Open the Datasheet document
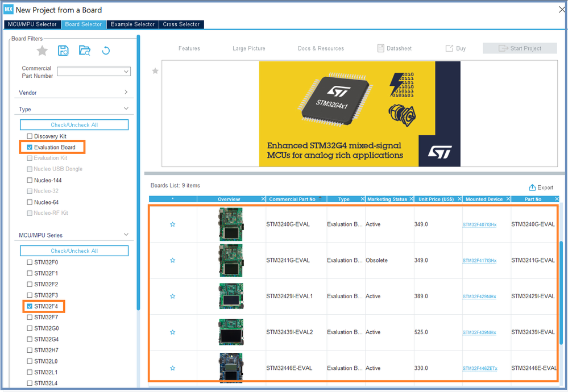This screenshot has width=568, height=392. tap(395, 48)
